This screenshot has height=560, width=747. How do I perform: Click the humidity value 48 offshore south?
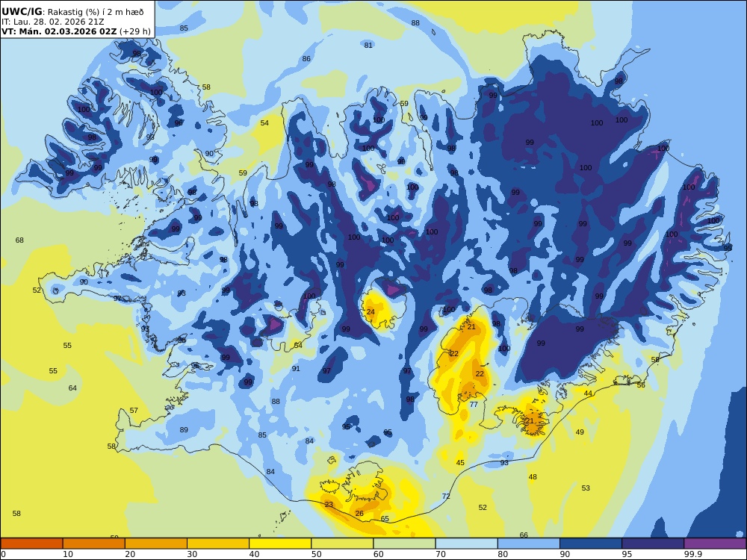click(533, 476)
